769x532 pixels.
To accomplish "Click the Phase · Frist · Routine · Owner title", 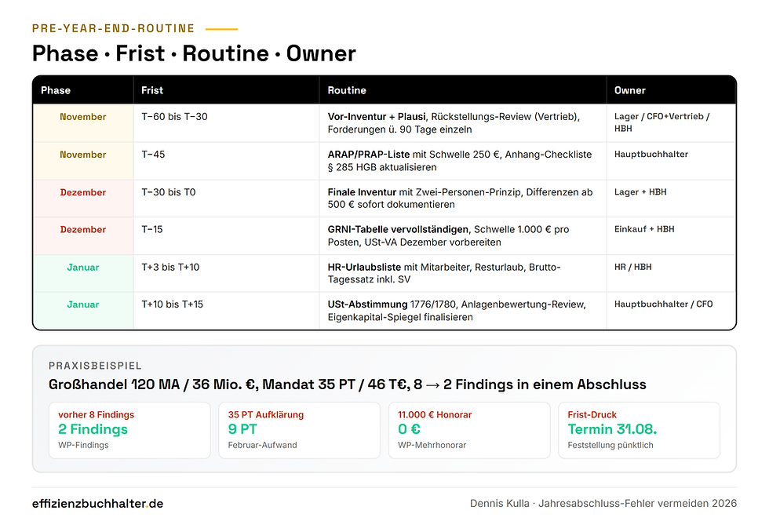I will click(x=194, y=53).
